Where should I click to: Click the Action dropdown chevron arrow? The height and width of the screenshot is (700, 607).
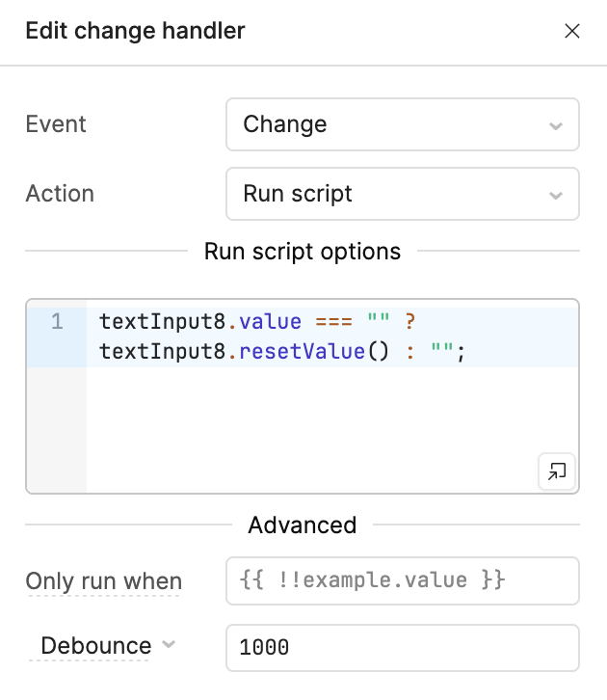(x=555, y=195)
